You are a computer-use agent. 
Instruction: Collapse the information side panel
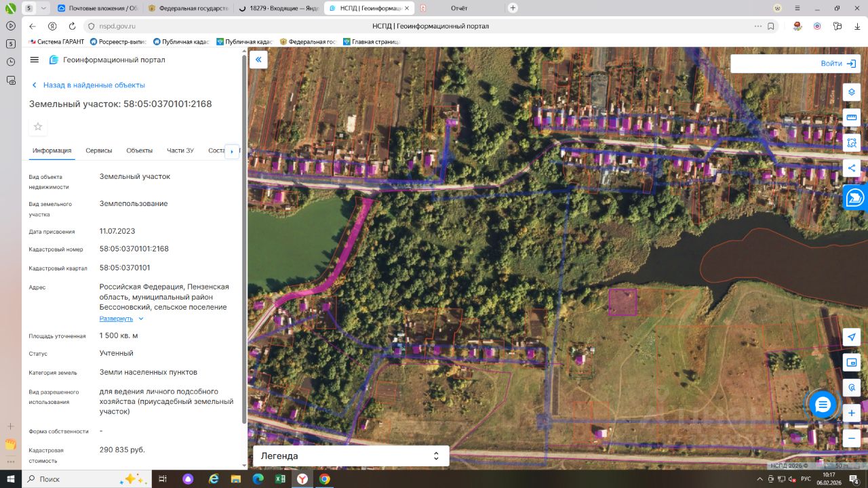point(258,60)
